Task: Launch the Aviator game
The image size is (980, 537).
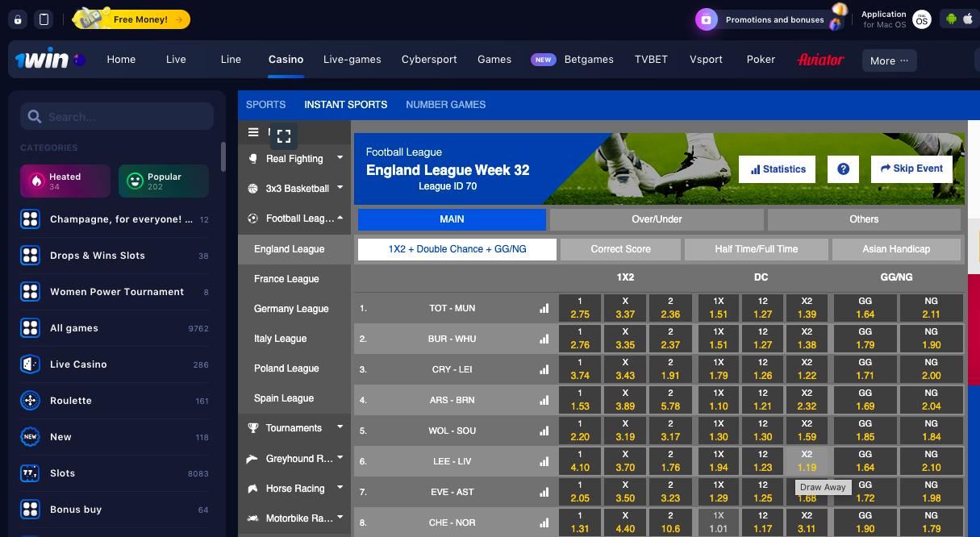Action: click(820, 60)
